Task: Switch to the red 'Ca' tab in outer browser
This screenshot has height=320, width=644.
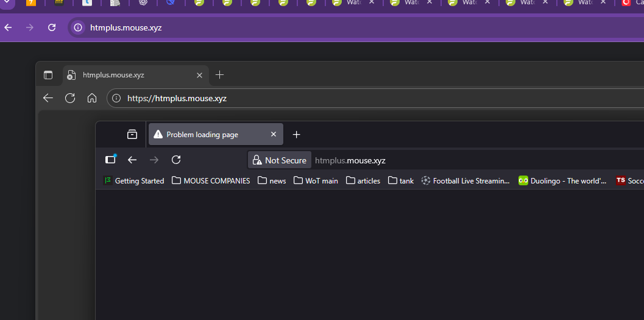Action: click(x=632, y=2)
